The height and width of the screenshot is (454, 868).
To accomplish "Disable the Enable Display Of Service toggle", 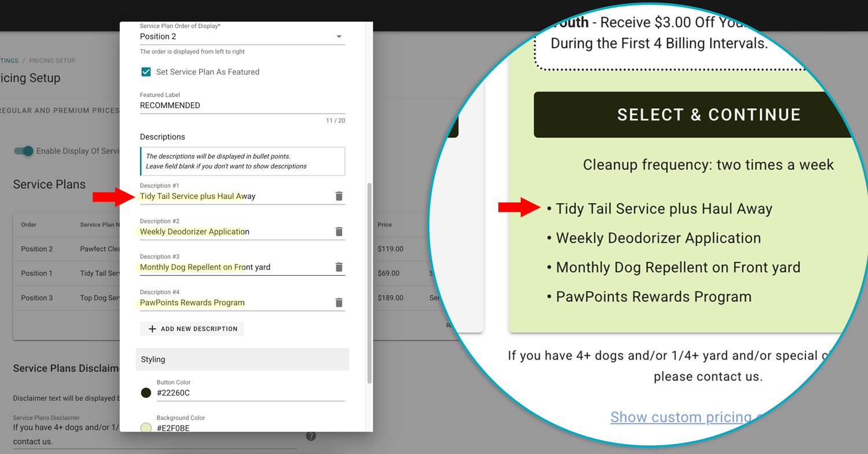I will click(x=23, y=151).
